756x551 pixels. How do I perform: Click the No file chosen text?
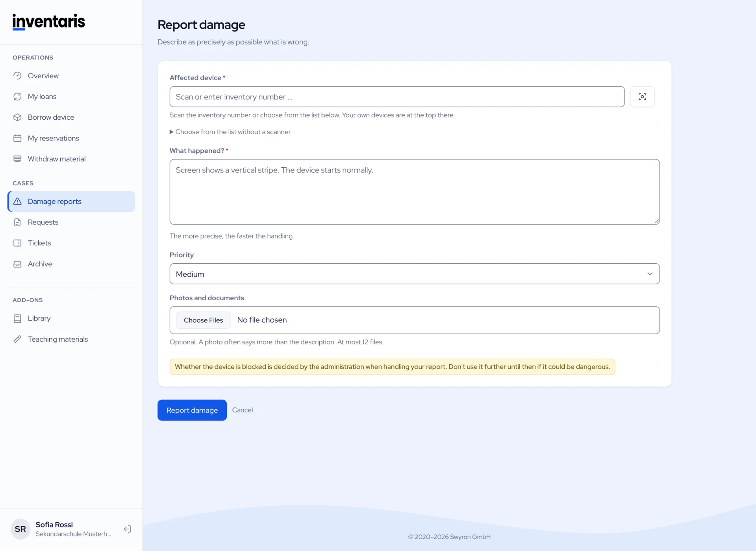pos(262,320)
